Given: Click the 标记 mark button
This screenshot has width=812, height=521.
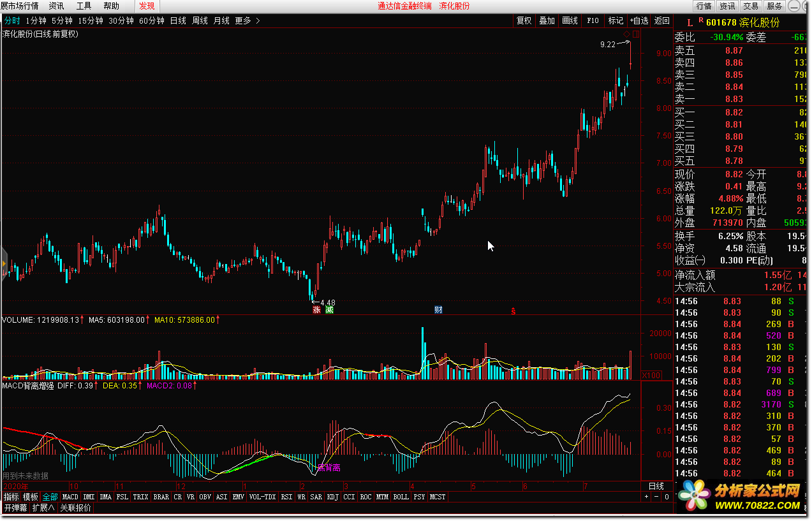Looking at the screenshot, I should pos(616,20).
